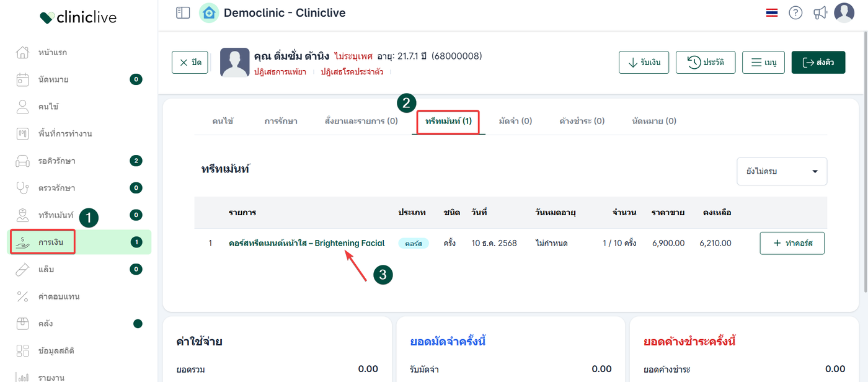868x382 pixels.
Task: Open the Brightening Facial course link
Action: click(x=306, y=243)
